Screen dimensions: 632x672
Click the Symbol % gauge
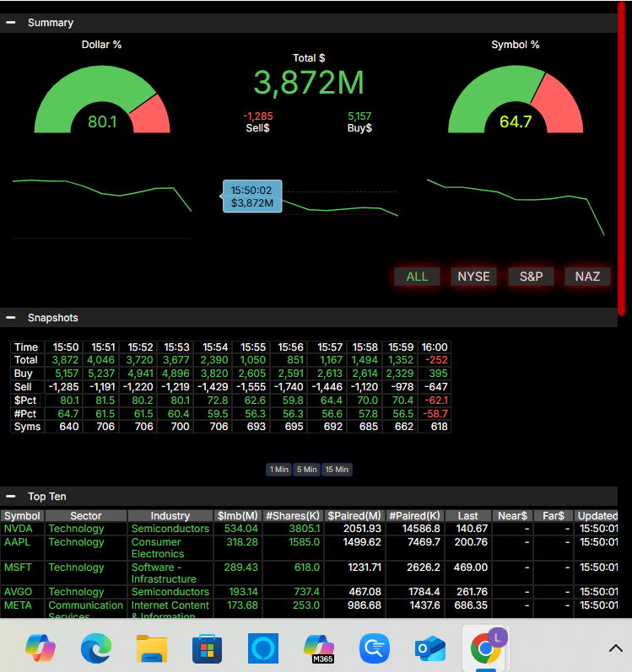pyautogui.click(x=516, y=99)
